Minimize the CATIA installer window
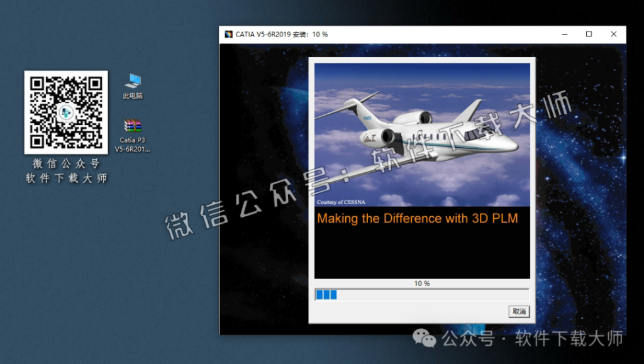Image resolution: width=644 pixels, height=364 pixels. point(564,34)
